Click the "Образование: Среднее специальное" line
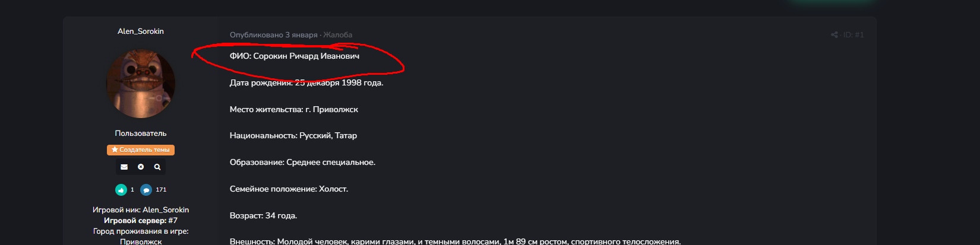 302,163
